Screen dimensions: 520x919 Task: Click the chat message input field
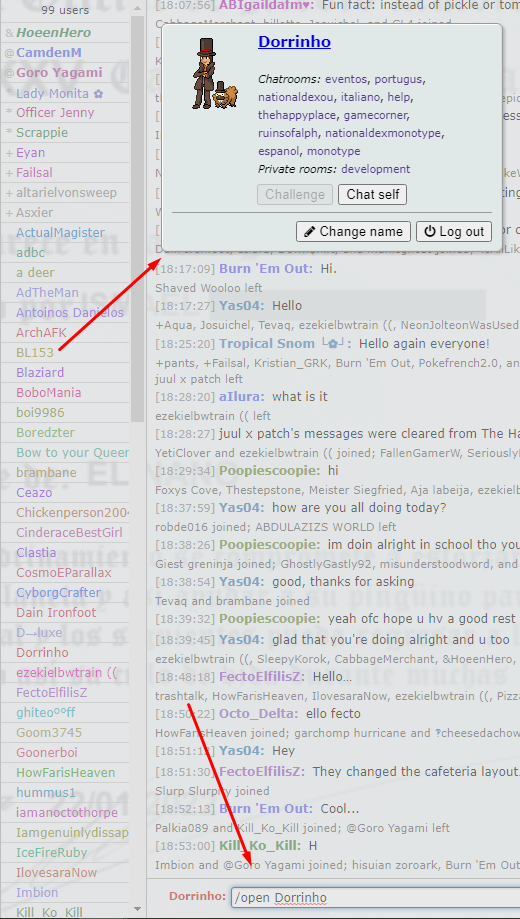[375, 897]
